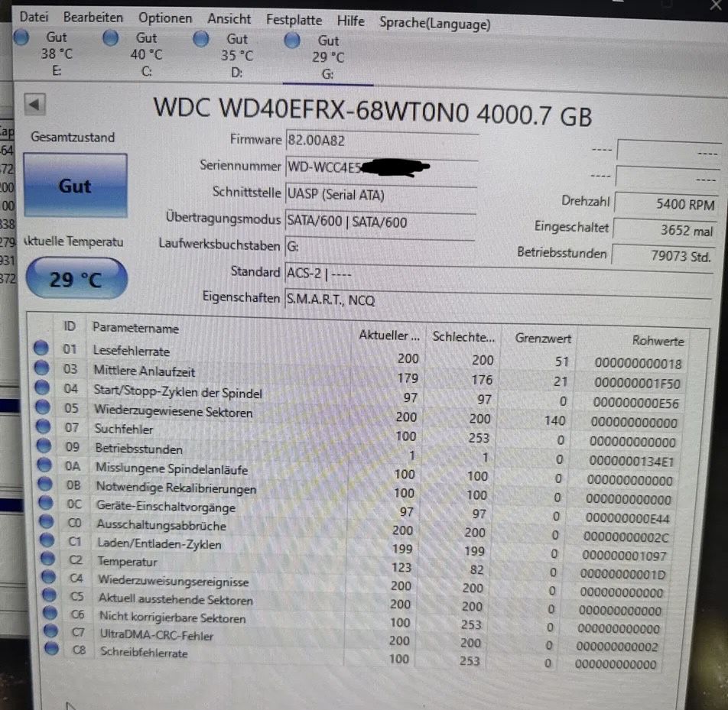Click status orb of C7 UltraDMA-CRC-Fehler row
Screen dimensions: 728x710
pyautogui.click(x=50, y=631)
